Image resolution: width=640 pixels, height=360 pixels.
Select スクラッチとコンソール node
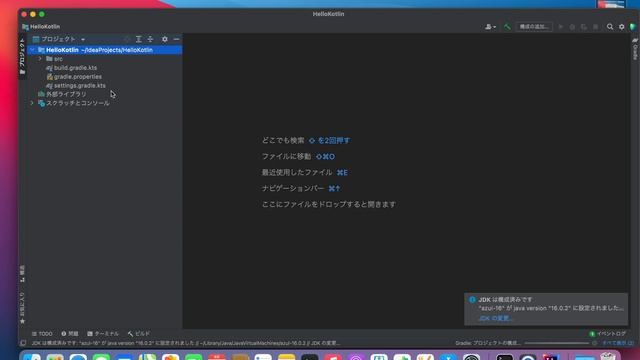click(73, 103)
